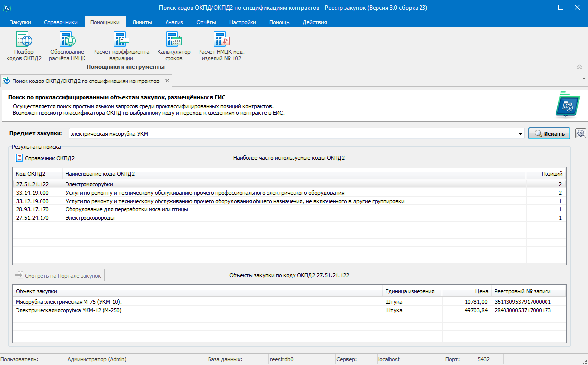Sort by the Позиций column header
Image resolution: width=588 pixels, height=365 pixels.
pyautogui.click(x=546, y=174)
